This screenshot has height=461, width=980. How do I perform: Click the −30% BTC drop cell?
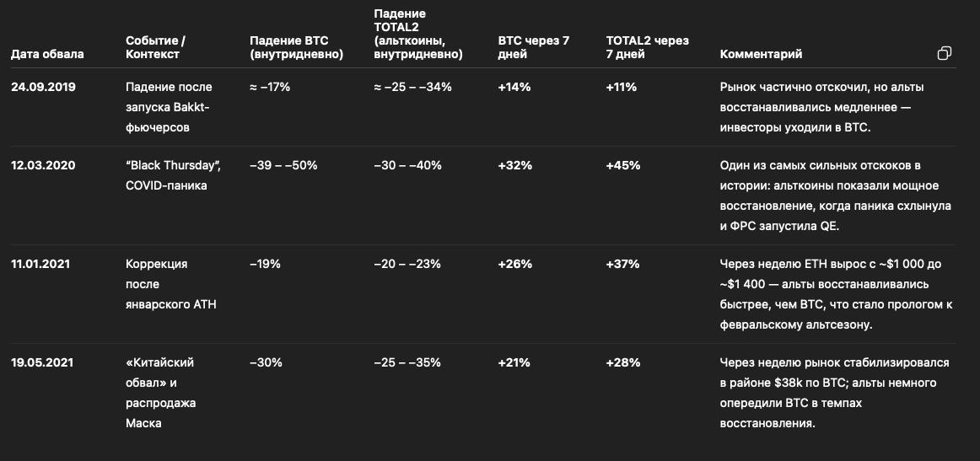266,362
